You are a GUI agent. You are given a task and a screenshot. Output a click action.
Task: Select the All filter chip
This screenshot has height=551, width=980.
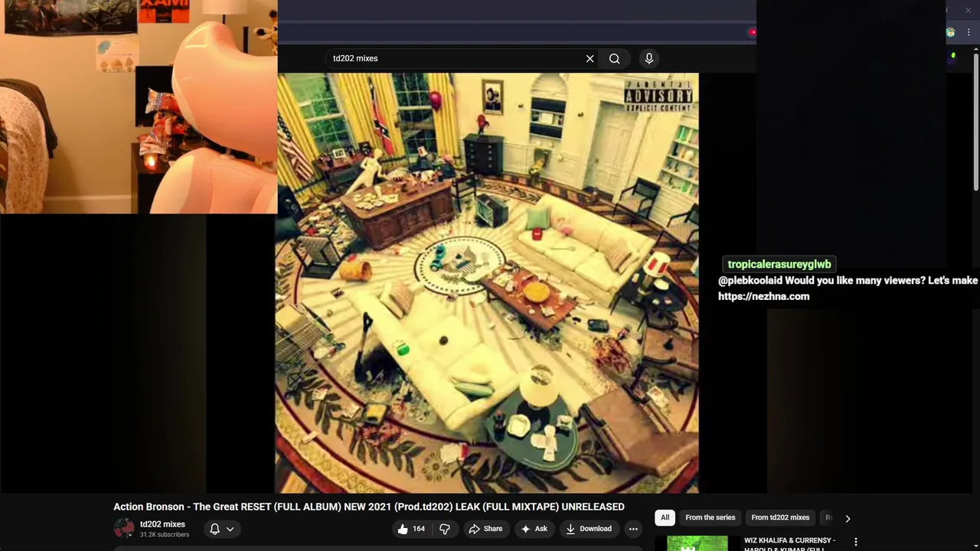pyautogui.click(x=665, y=517)
